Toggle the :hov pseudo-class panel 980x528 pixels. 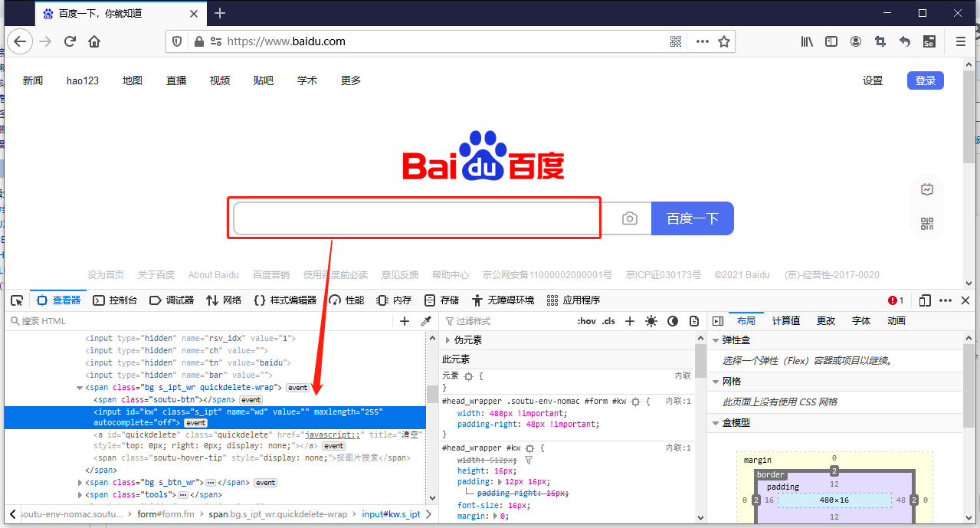(x=586, y=321)
